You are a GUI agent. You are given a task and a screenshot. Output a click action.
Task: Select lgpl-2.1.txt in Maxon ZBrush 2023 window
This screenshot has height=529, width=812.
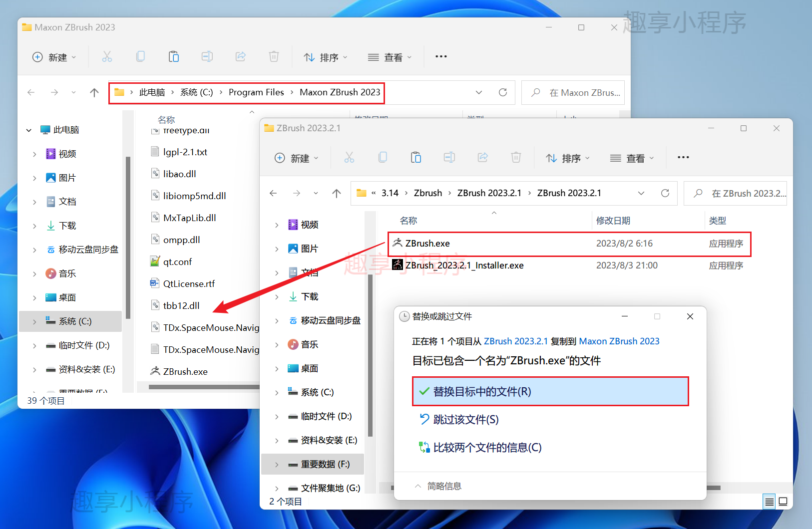coord(185,152)
